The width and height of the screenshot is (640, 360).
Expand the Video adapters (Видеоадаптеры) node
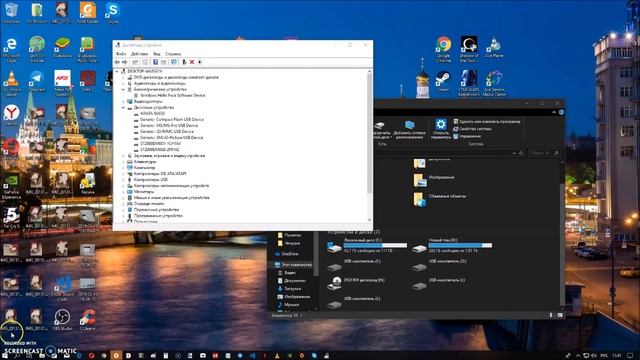[x=123, y=101]
